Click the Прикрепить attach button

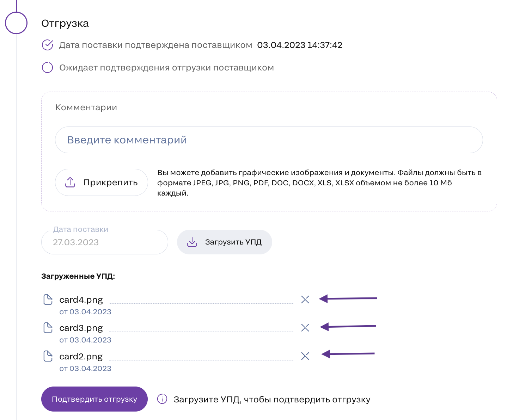point(102,183)
